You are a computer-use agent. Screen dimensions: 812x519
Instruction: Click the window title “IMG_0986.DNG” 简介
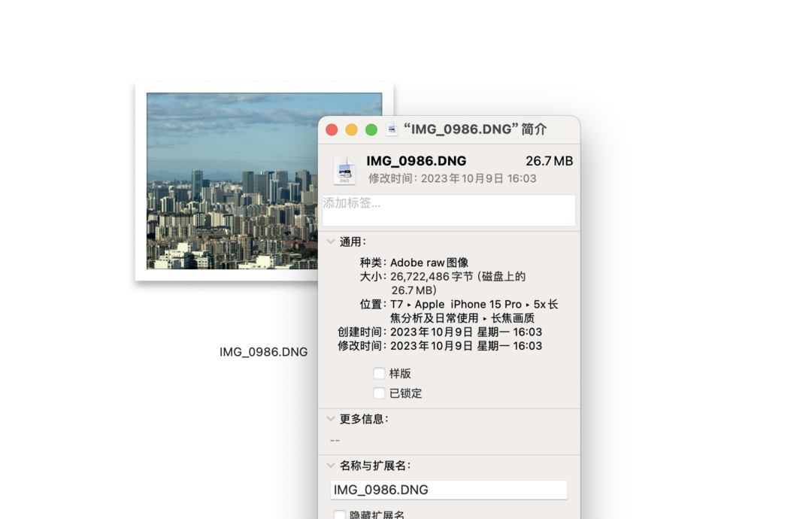click(475, 129)
